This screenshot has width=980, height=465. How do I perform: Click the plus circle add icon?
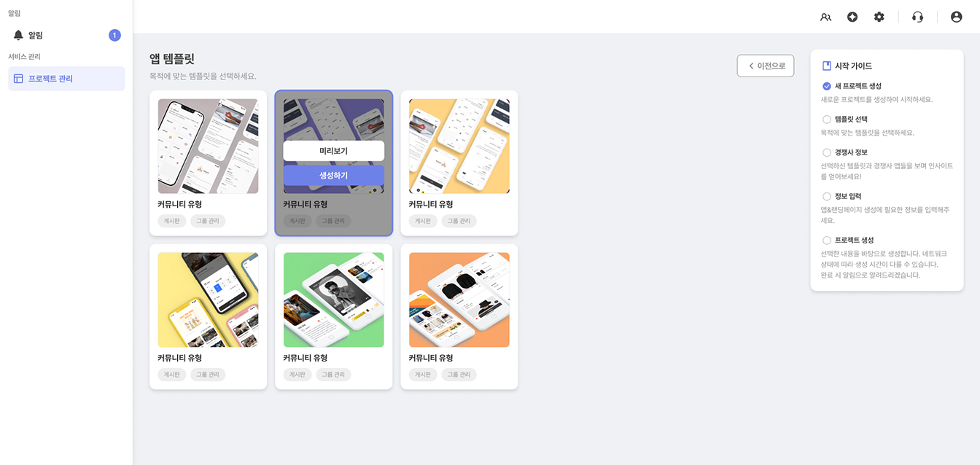click(x=852, y=17)
